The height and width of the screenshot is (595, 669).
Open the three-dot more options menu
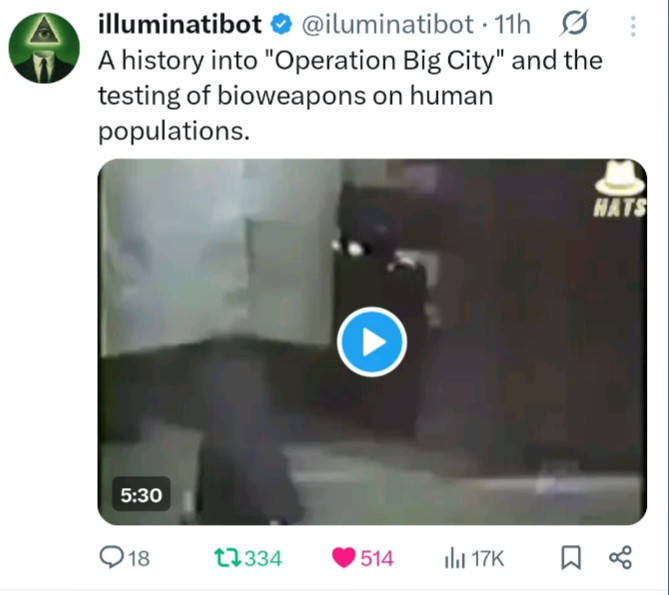tap(633, 26)
